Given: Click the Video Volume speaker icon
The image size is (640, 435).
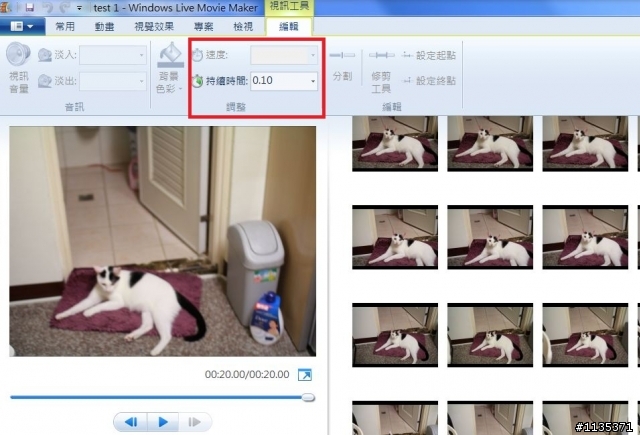Looking at the screenshot, I should click(18, 55).
